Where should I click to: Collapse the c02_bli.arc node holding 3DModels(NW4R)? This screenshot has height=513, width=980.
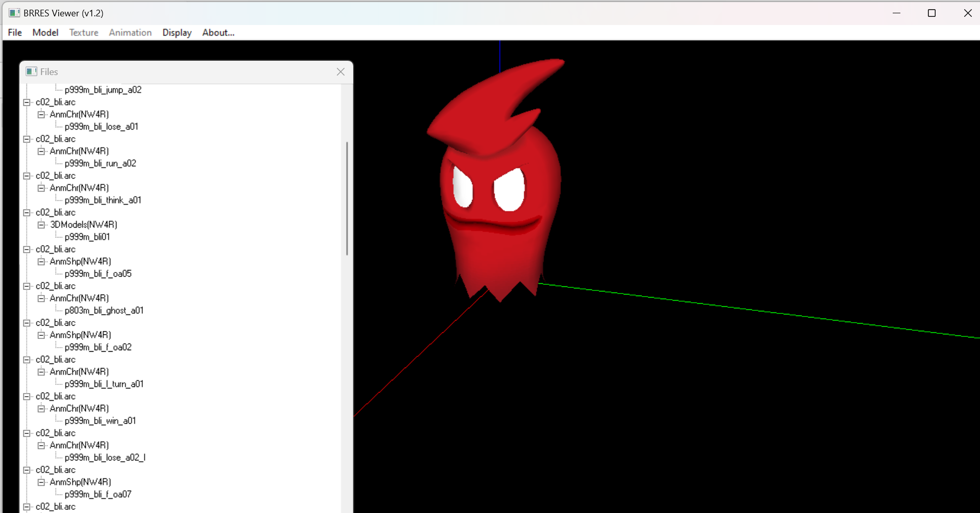click(27, 212)
